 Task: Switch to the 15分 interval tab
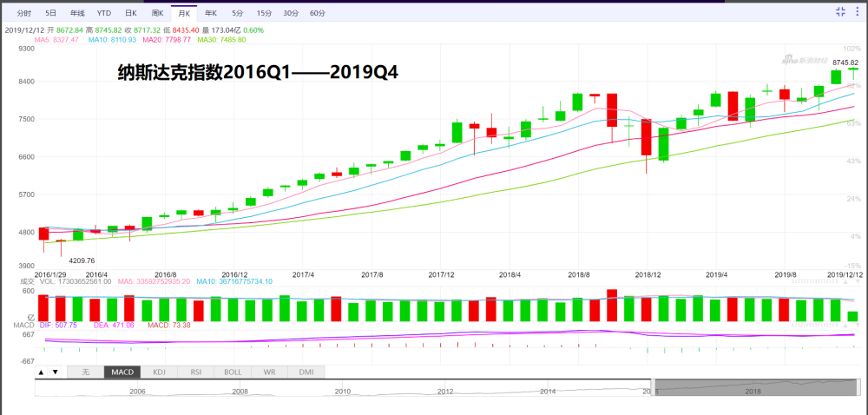pos(264,13)
